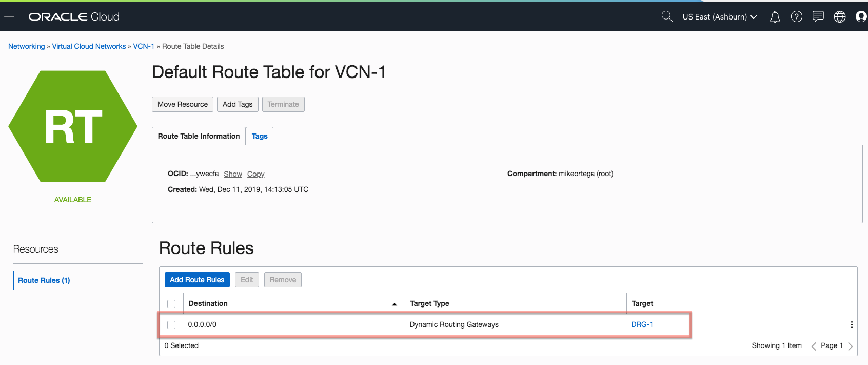
Task: Click Virtual Cloud Networks breadcrumb
Action: (x=89, y=46)
